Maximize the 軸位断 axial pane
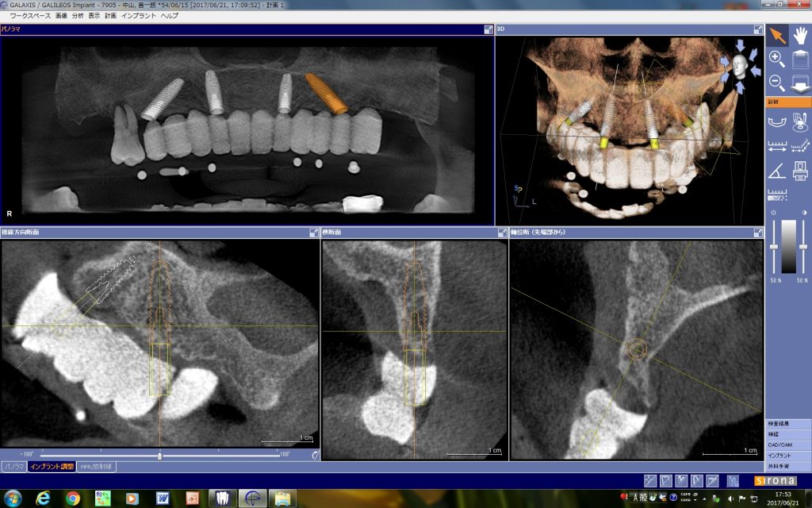The height and width of the screenshot is (508, 812). click(x=758, y=233)
